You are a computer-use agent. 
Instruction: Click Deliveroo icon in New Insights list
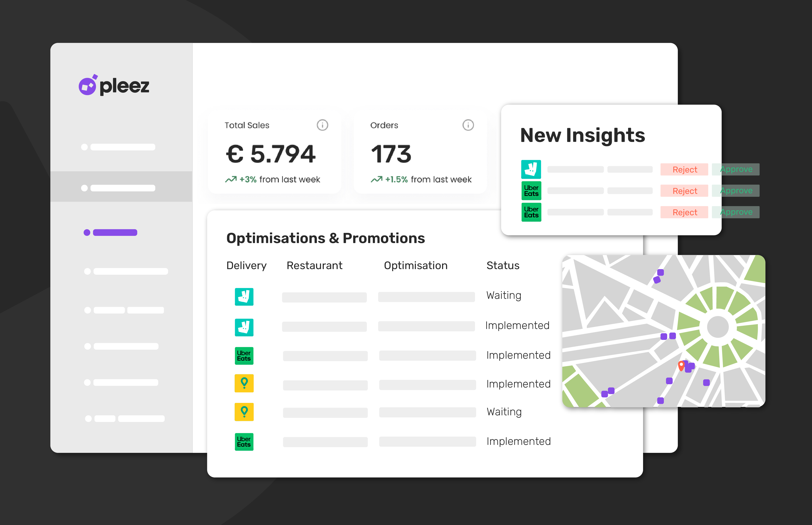click(531, 169)
